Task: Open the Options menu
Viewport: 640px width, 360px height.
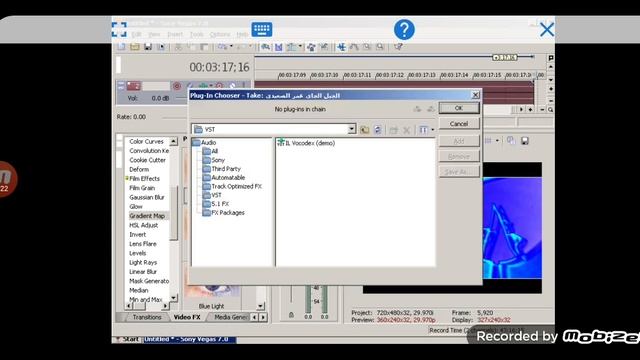Action: coord(220,35)
